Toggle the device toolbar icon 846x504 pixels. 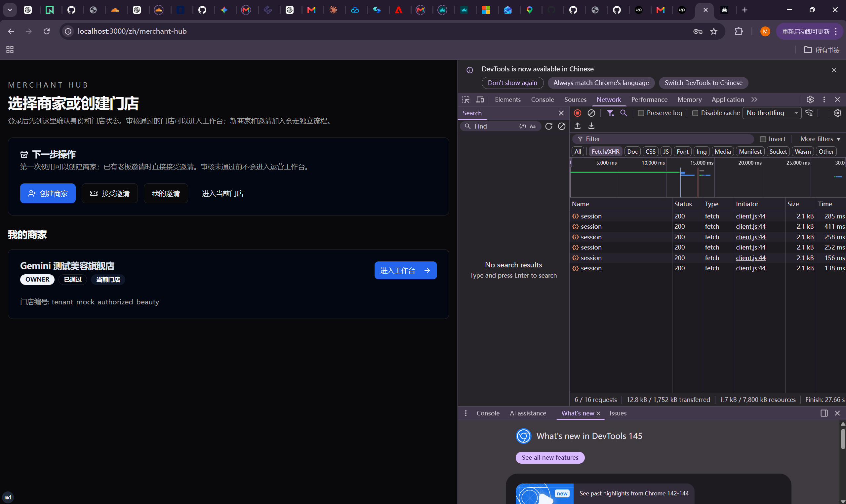[x=480, y=99]
